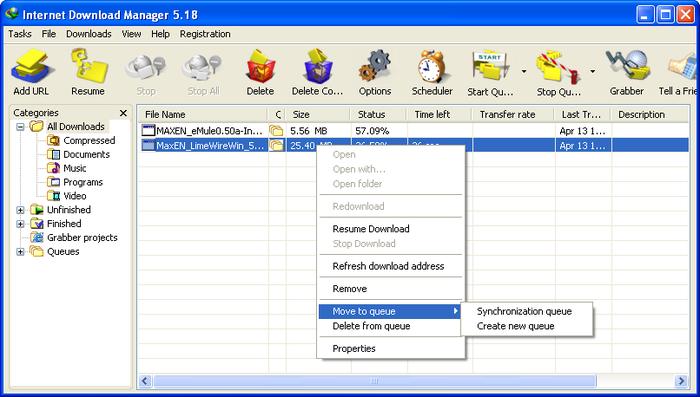Select Create new queue in submenu

point(526,326)
